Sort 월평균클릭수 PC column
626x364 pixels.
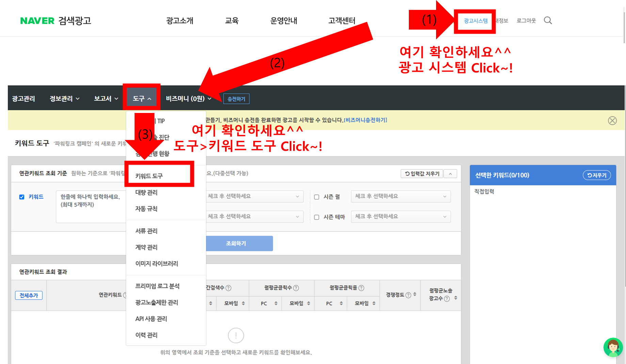276,303
